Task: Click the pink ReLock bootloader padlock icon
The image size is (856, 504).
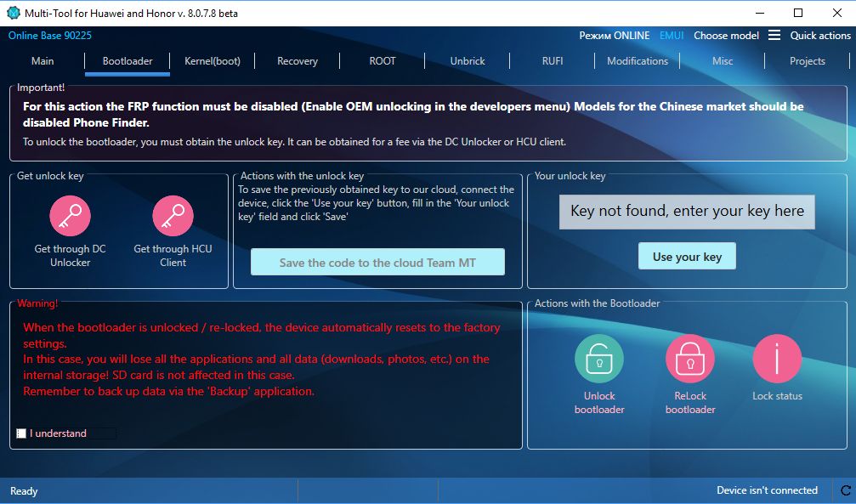Action: (689, 359)
